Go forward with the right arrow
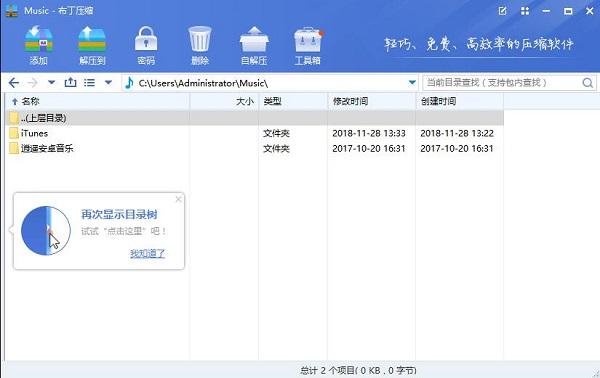This screenshot has height=378, width=600. pyautogui.click(x=33, y=83)
